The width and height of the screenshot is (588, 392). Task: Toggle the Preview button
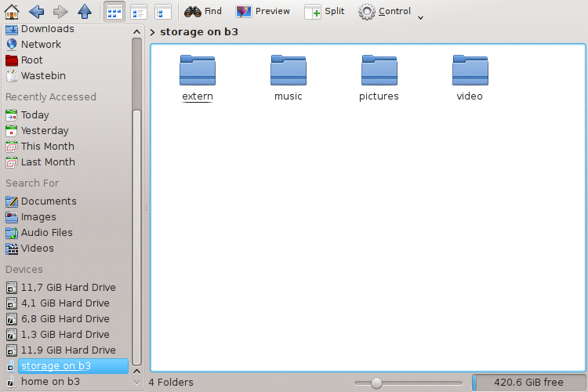pyautogui.click(x=263, y=11)
